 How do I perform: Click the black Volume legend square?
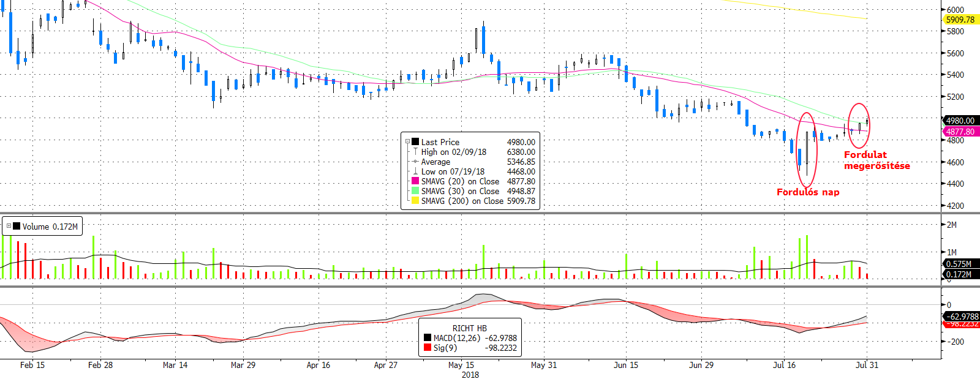point(17,226)
